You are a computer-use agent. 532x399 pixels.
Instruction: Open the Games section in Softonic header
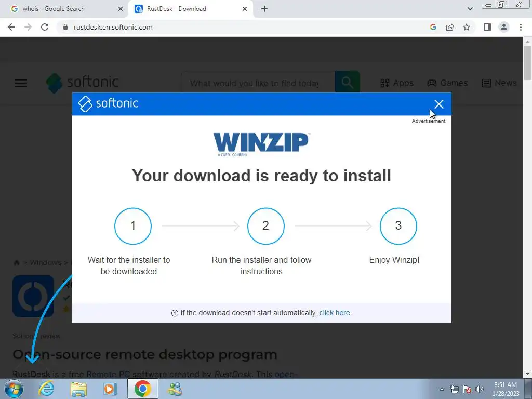click(447, 83)
